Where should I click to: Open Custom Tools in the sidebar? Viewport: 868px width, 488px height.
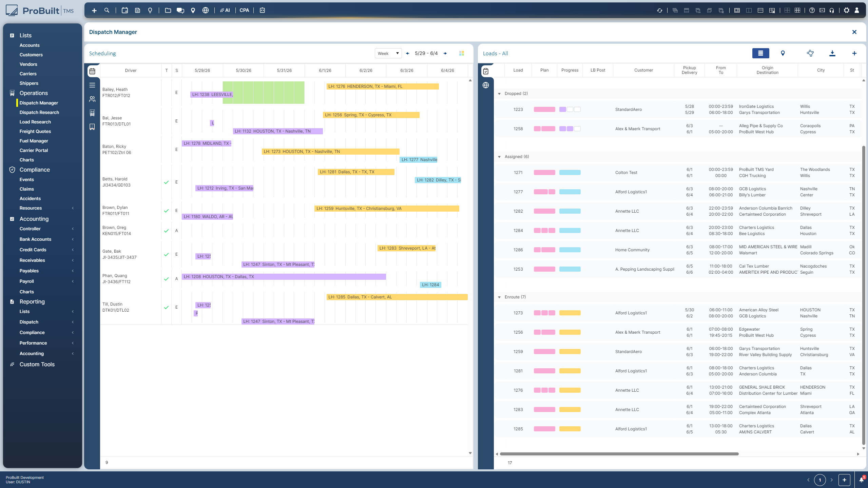pyautogui.click(x=37, y=364)
